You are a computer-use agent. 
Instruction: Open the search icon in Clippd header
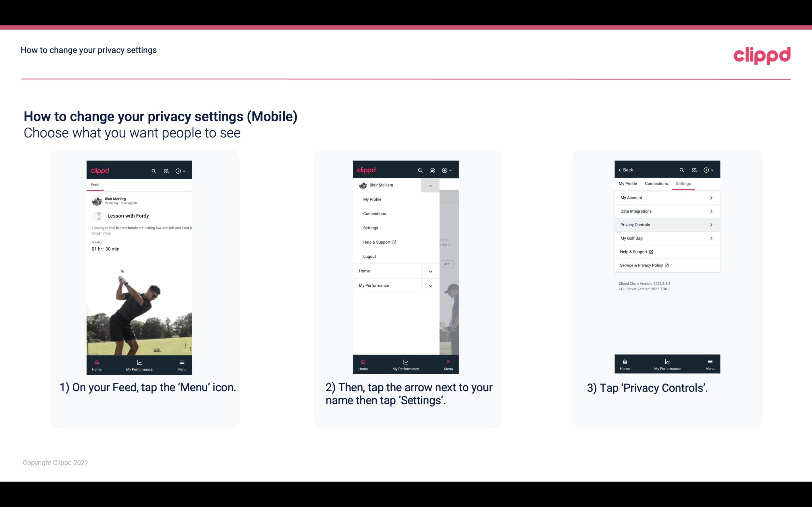[154, 171]
